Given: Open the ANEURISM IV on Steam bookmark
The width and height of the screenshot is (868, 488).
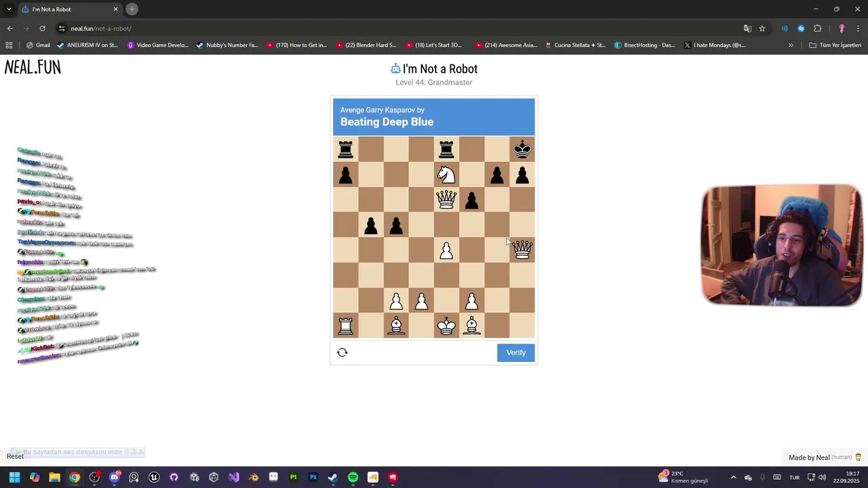Looking at the screenshot, I should tap(87, 45).
